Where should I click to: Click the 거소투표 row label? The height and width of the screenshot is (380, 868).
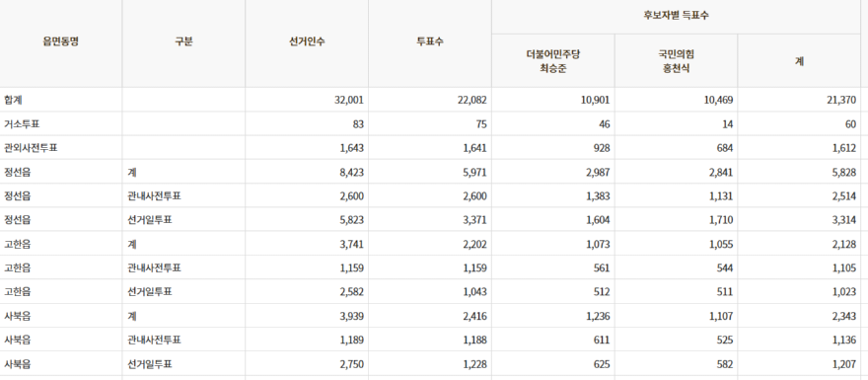[22, 124]
